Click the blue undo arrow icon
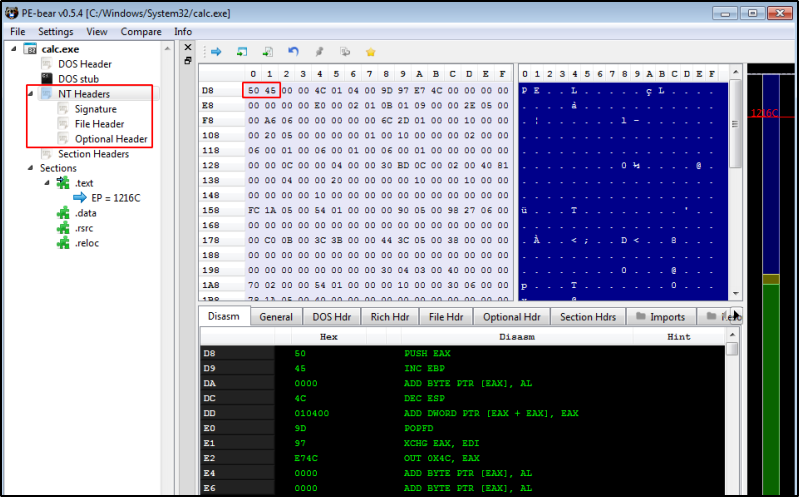799x497 pixels. point(293,51)
